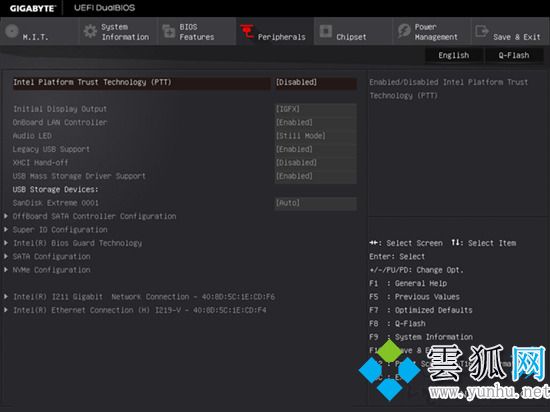Image resolution: width=550 pixels, height=412 pixels.
Task: Expand OffBoard SATA Controller Configuration arrow
Action: coord(6,216)
